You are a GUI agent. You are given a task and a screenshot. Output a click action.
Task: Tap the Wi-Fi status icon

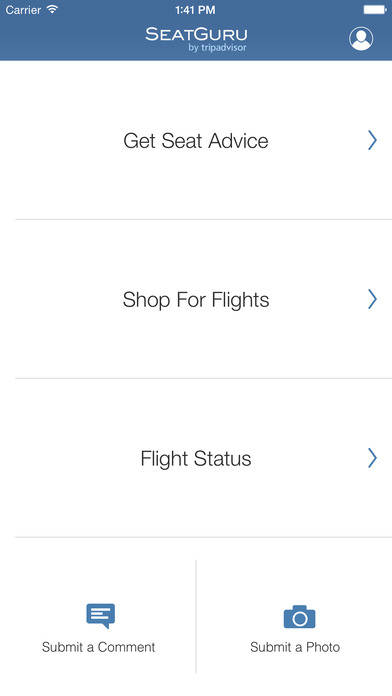(x=53, y=9)
